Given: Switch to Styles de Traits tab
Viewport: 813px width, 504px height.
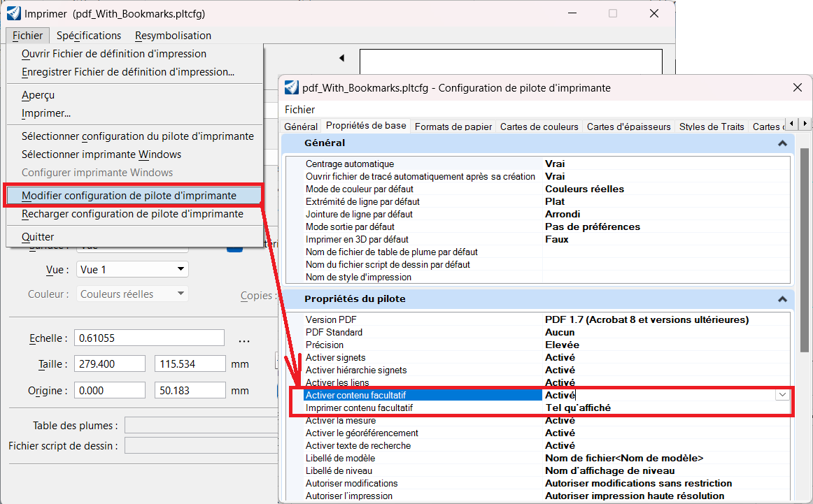Looking at the screenshot, I should coord(712,127).
